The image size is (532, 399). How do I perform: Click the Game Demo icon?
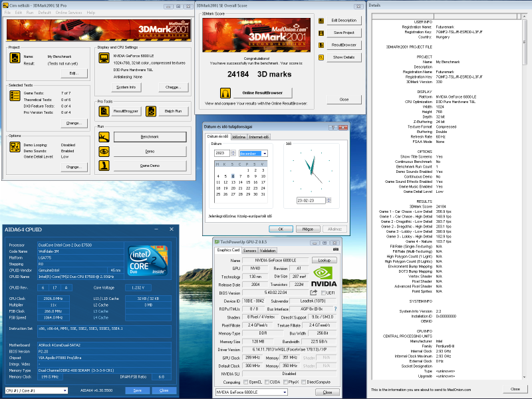point(104,166)
